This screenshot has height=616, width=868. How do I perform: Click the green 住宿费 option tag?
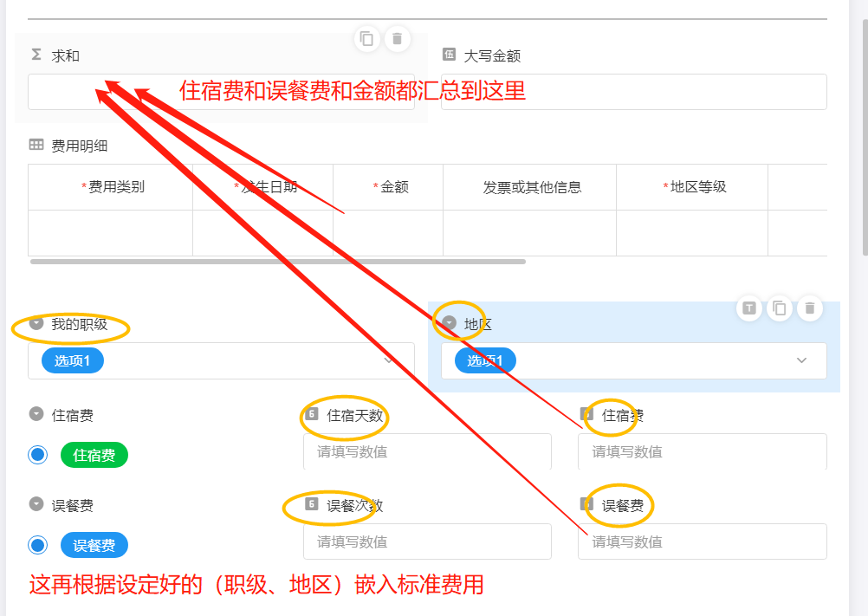click(94, 455)
